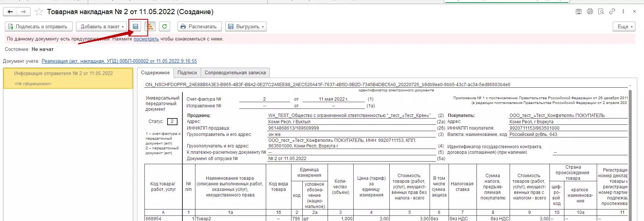Viewport: 644px width, 221px height.
Task: Switch to the 'Подписи' tab
Action: [x=187, y=73]
